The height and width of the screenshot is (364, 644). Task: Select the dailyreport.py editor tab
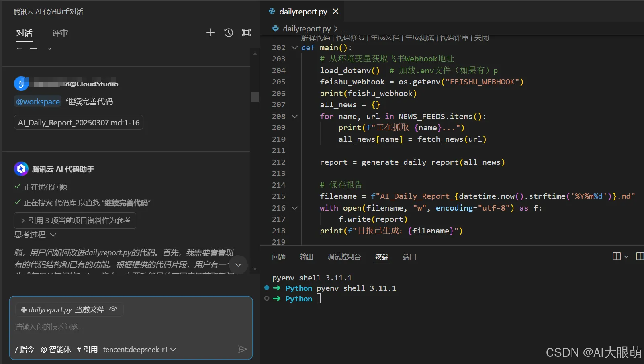click(x=303, y=12)
